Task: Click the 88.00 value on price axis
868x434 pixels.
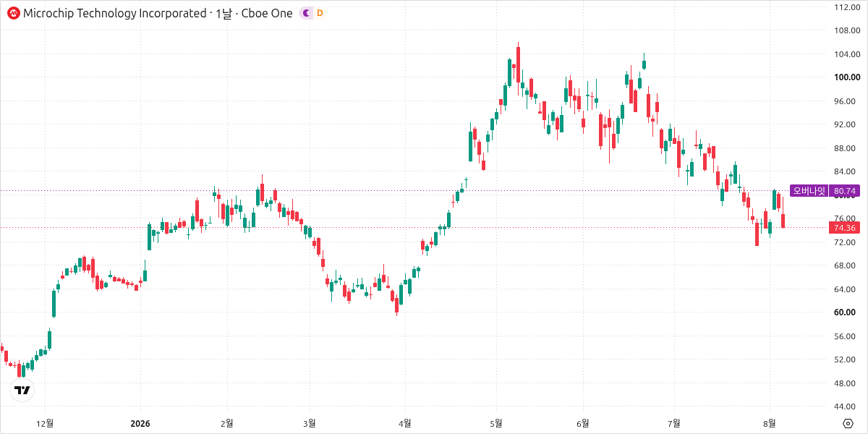Action: pos(846,148)
